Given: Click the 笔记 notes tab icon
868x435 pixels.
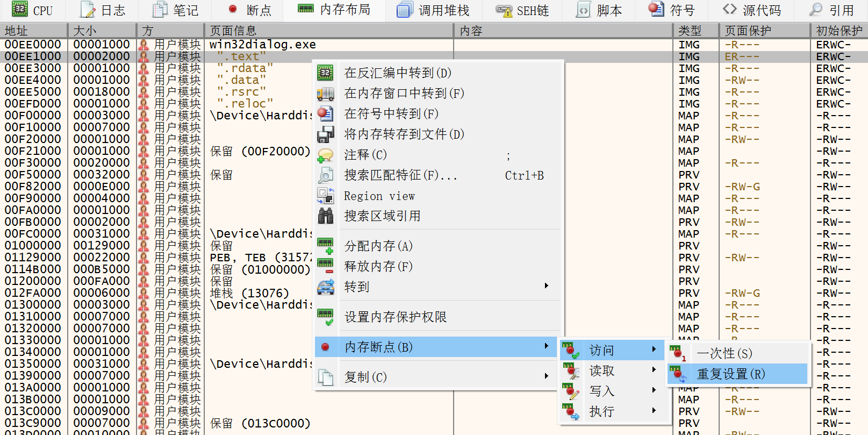Looking at the screenshot, I should coord(160,10).
